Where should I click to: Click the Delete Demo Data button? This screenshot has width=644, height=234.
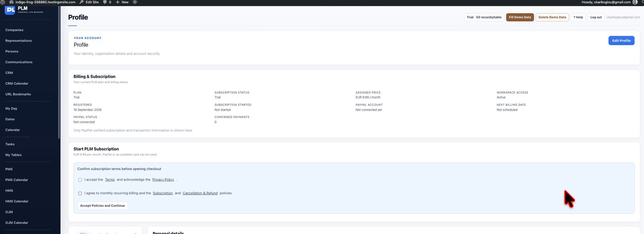[x=552, y=17]
